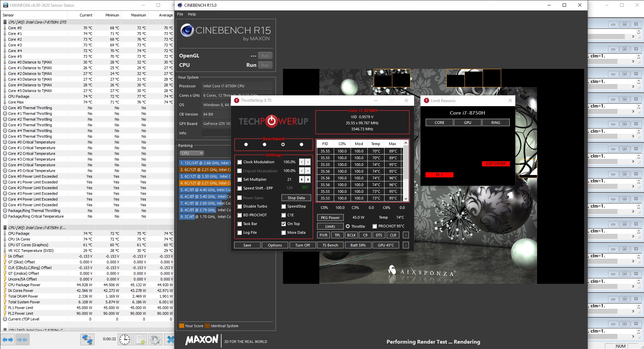Click the thermometer icon beside VR VCC Temperature
The width and height of the screenshot is (644, 349).
[x=5, y=251]
